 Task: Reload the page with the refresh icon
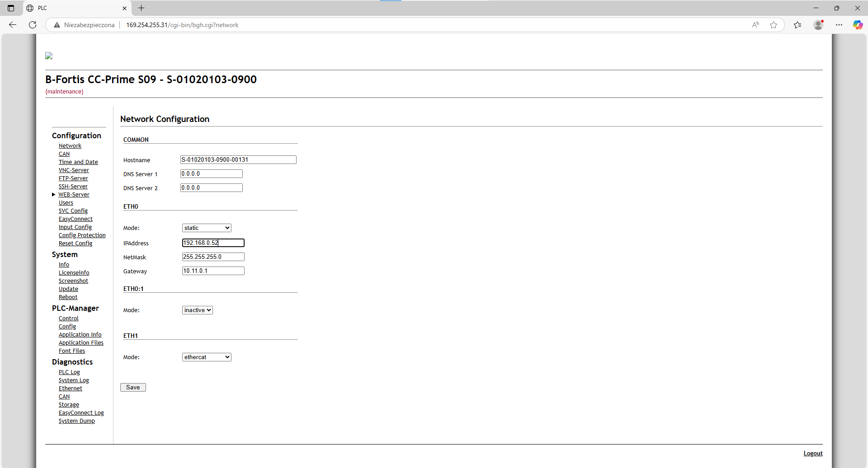(x=33, y=25)
